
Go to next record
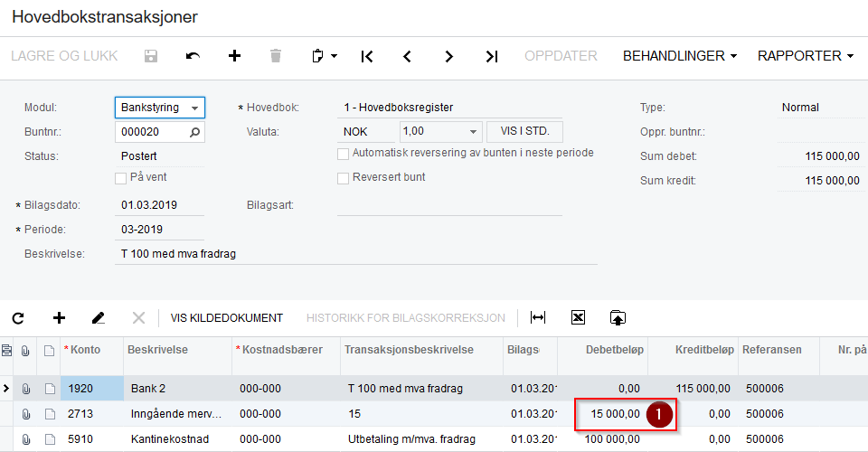[449, 56]
